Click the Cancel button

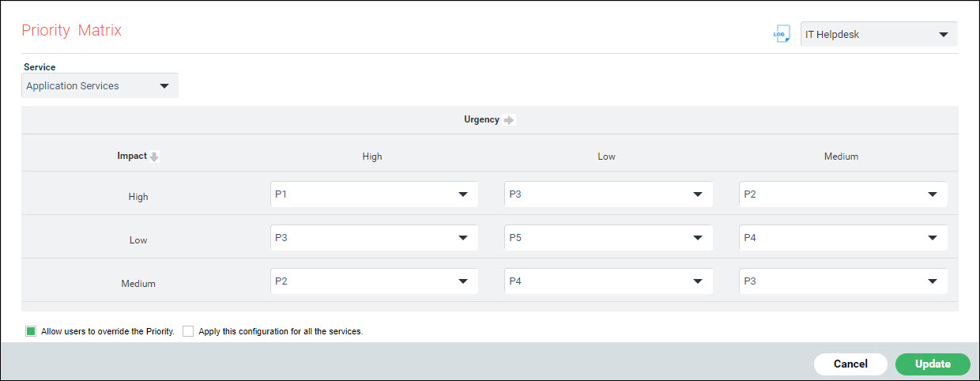[850, 364]
